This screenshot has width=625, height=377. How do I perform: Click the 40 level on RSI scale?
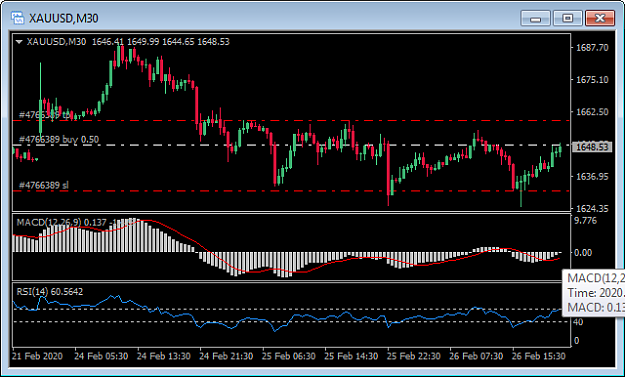578,322
